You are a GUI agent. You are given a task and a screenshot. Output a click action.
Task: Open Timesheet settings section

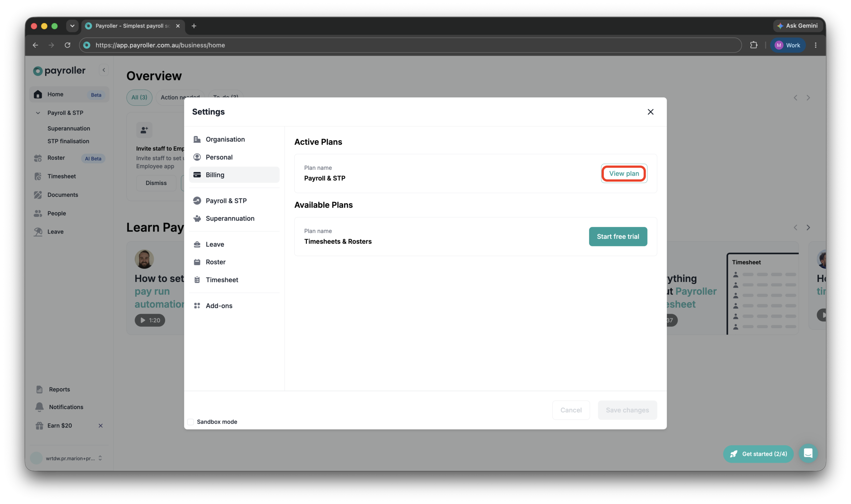(x=234, y=280)
